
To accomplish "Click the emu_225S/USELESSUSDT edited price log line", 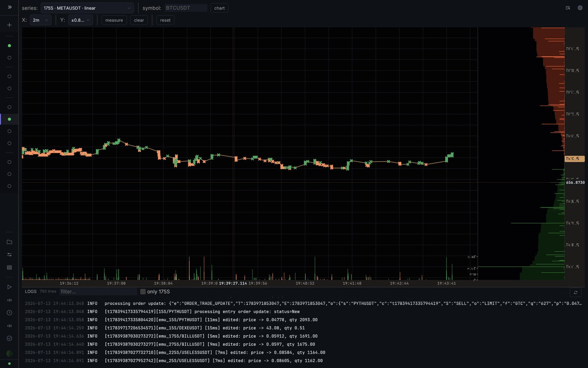I will 303,353.
